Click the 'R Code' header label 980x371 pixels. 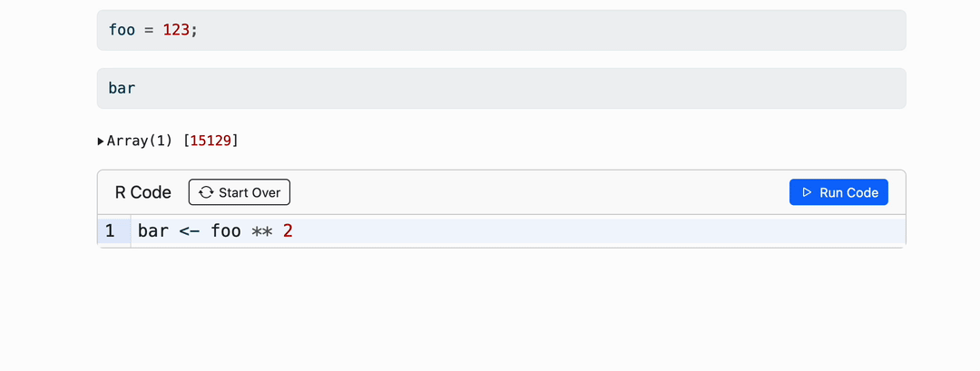coord(143,192)
